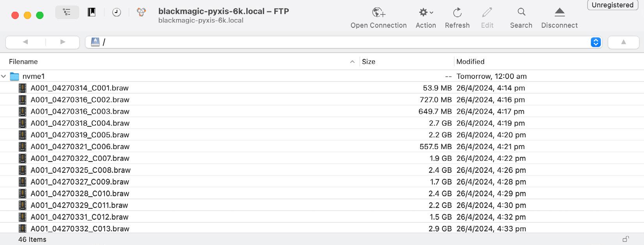This screenshot has height=245, width=644.
Task: Open the bookmarks view
Action: [x=92, y=12]
